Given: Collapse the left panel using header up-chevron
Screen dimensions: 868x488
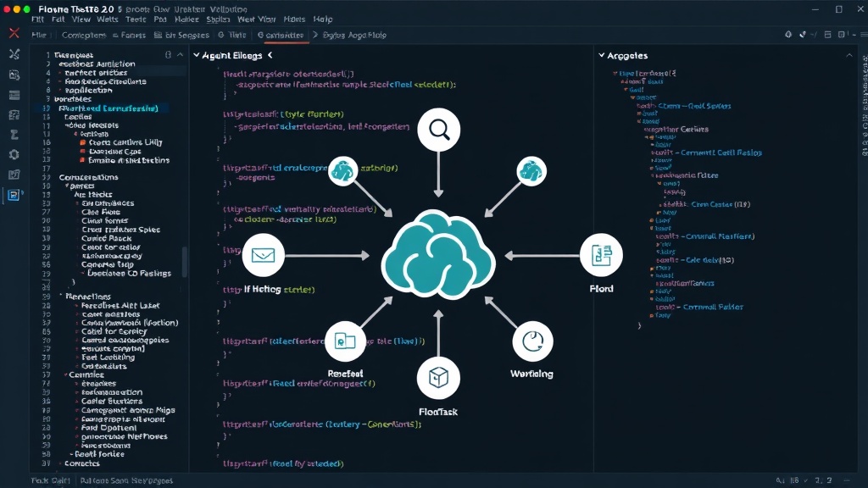Looking at the screenshot, I should [x=180, y=55].
